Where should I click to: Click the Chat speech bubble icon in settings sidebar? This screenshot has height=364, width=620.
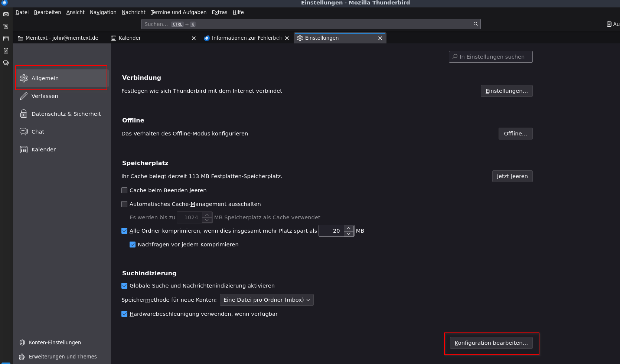click(x=24, y=132)
